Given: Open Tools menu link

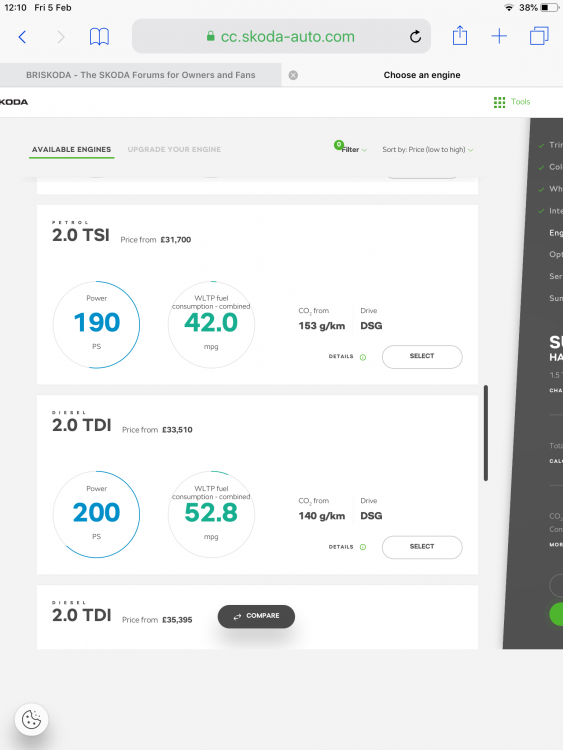Looking at the screenshot, I should 520,102.
